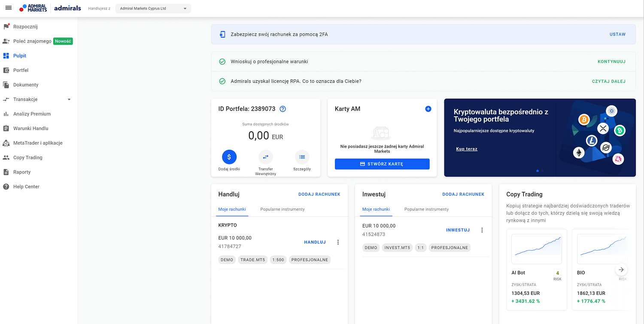Click the Raporty document icon

(x=6, y=173)
